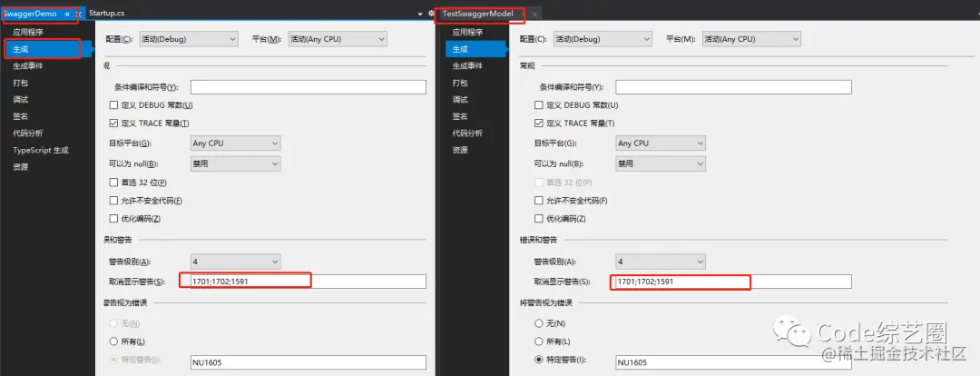
Task: Open 调试 page in SwaggerDemo sidebar
Action: 21,100
